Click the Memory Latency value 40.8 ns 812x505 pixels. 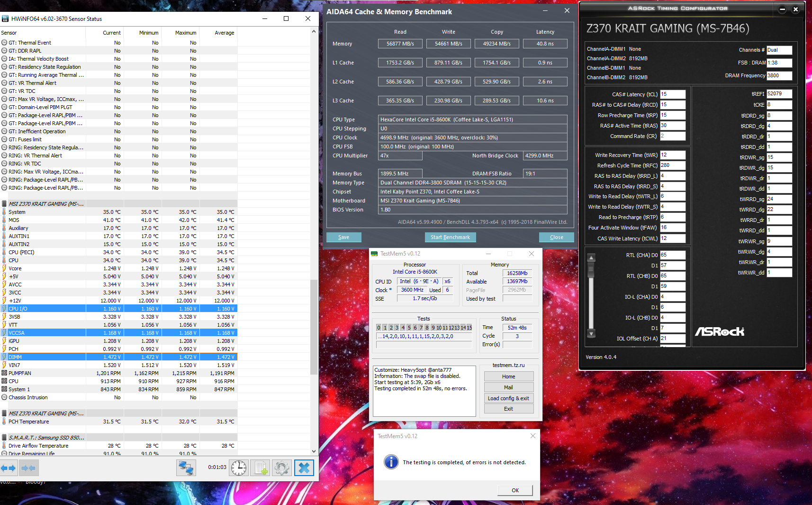(x=545, y=44)
